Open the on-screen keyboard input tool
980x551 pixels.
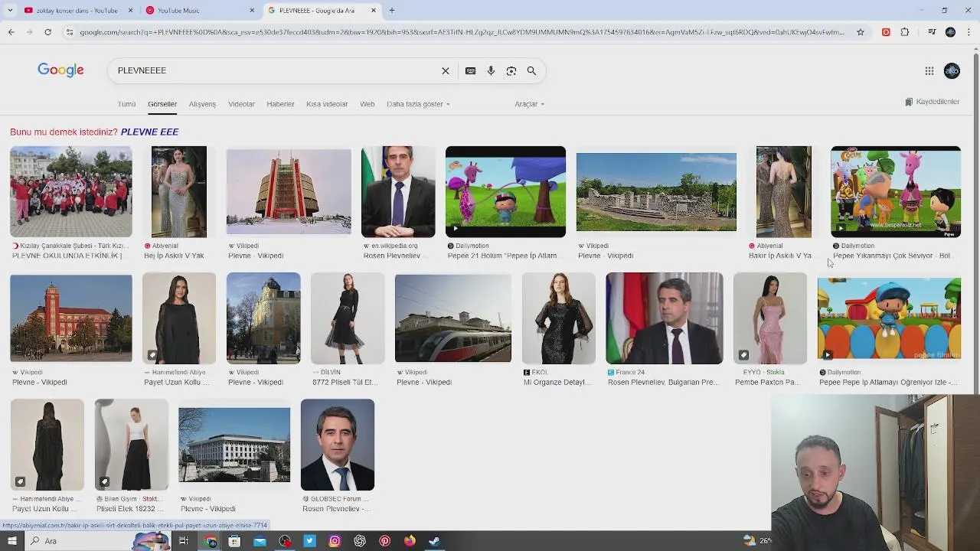click(x=470, y=70)
